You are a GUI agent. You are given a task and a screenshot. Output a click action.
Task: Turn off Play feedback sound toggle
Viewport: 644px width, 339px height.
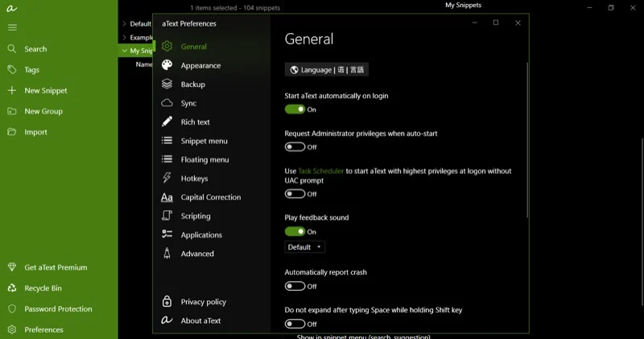click(x=295, y=232)
